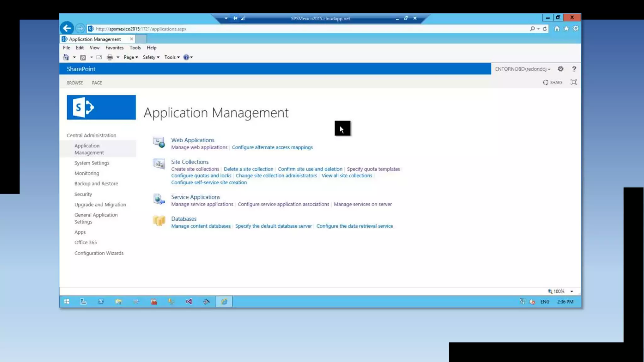This screenshot has height=362, width=644.
Task: Open Visual Studio from the taskbar
Action: pyautogui.click(x=189, y=302)
